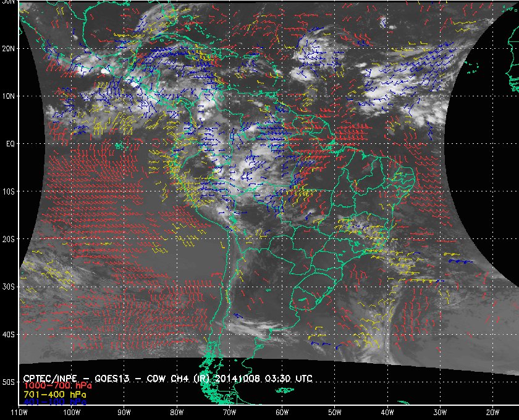Click the EQ equator label
Screen dimensions: 519x420
(11, 144)
